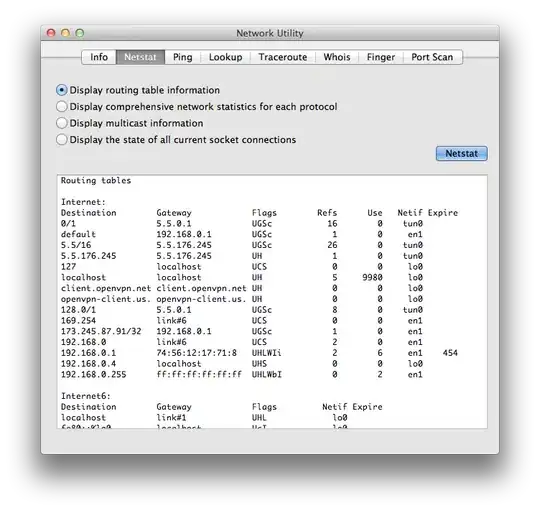Click the 'openvpn-client.us.' destination entry

106,299
